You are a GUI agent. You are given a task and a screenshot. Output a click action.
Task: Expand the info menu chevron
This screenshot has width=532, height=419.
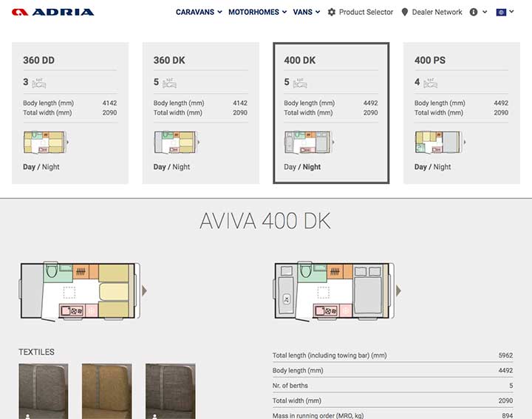coord(485,12)
